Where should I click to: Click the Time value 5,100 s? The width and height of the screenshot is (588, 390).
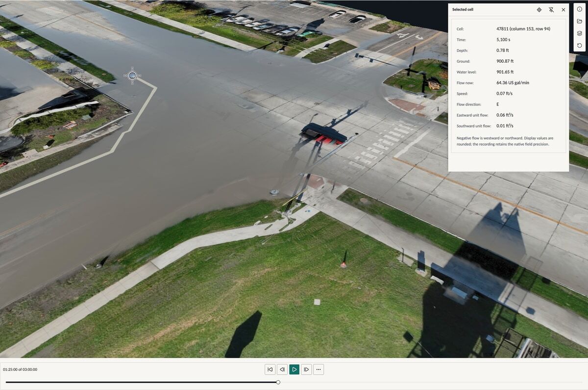[x=504, y=40]
